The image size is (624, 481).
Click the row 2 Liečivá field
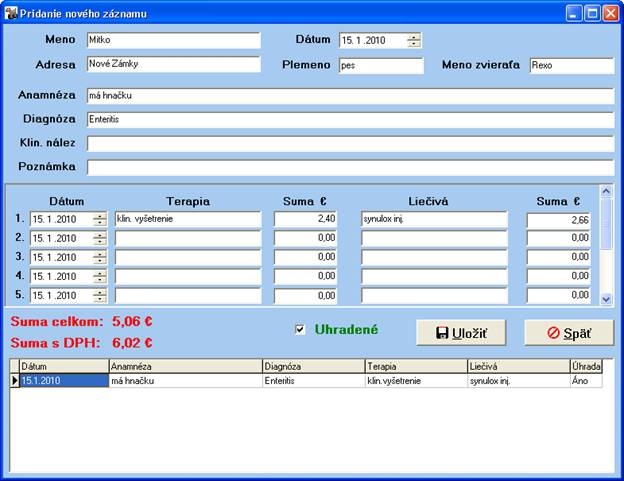(435, 238)
